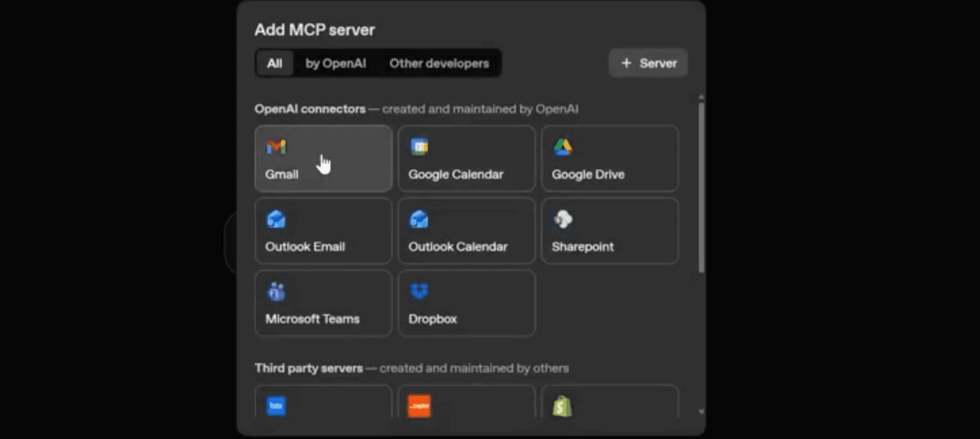Click the Gmail label text
This screenshot has height=439, width=980.
[x=282, y=175]
